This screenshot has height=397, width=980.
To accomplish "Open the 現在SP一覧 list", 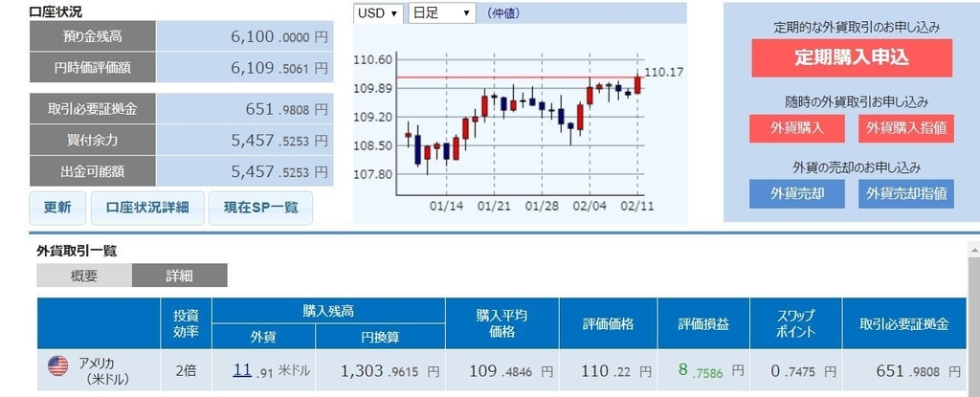I will [x=260, y=209].
